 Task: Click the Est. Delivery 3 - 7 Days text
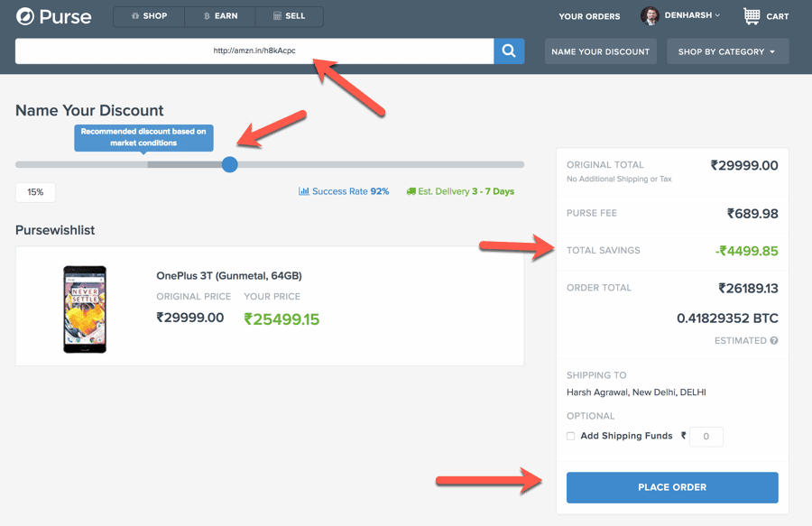coord(466,191)
